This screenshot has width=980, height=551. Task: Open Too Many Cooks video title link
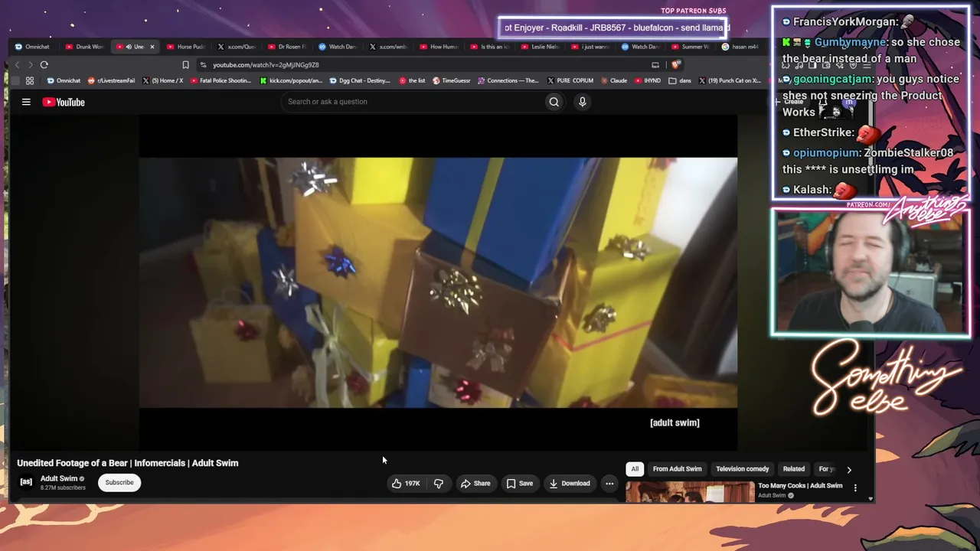point(800,486)
